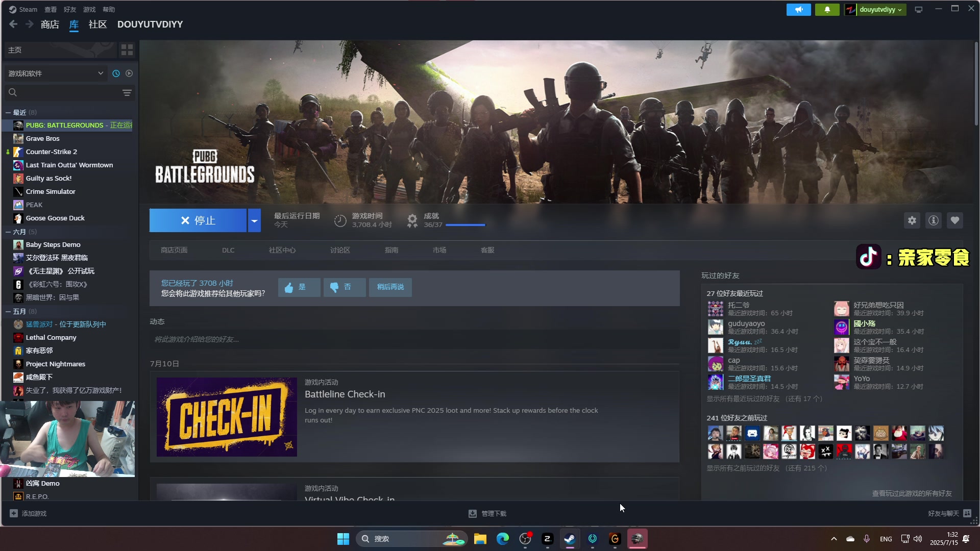Open CHECK-IN event thumbnail

[x=227, y=417]
